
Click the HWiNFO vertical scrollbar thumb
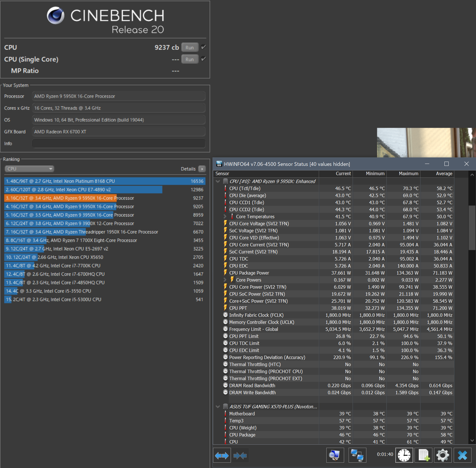(x=472, y=228)
